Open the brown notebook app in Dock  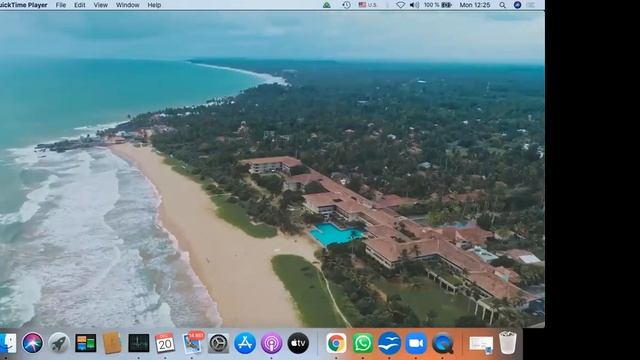tap(112, 343)
